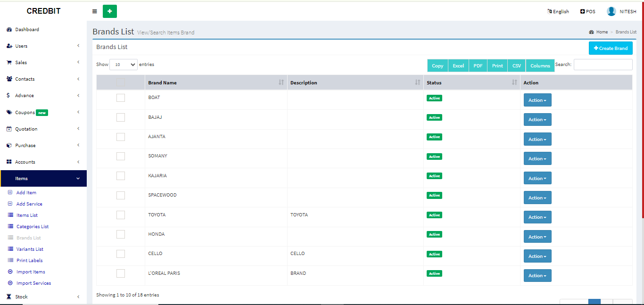The height and width of the screenshot is (305, 644).
Task: Check the SOMANY row checkbox
Action: 121,156
